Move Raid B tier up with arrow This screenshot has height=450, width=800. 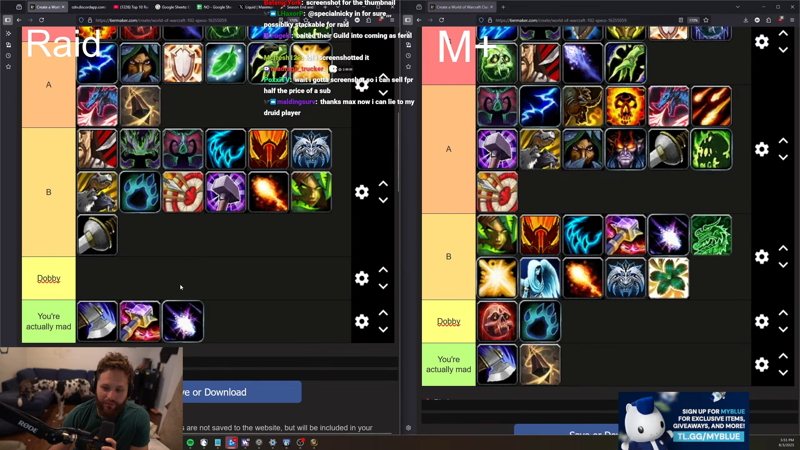[x=383, y=184]
